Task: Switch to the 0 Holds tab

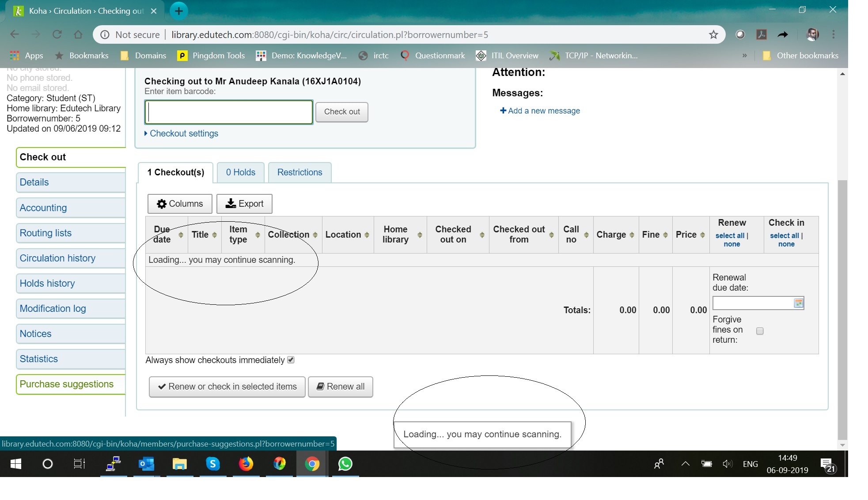Action: pyautogui.click(x=241, y=172)
